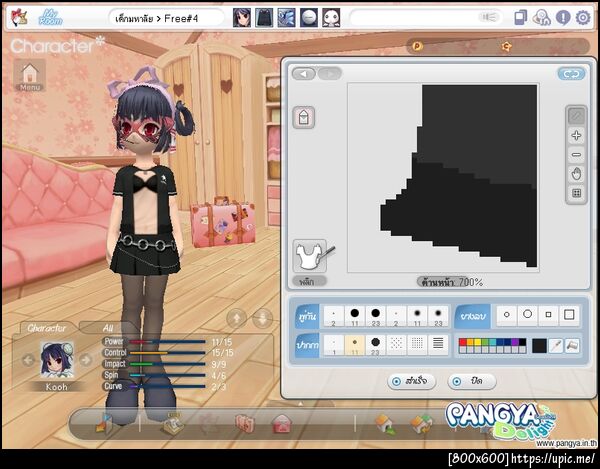Click the link toggle button top-right of editor
This screenshot has height=469, width=600.
[571, 74]
